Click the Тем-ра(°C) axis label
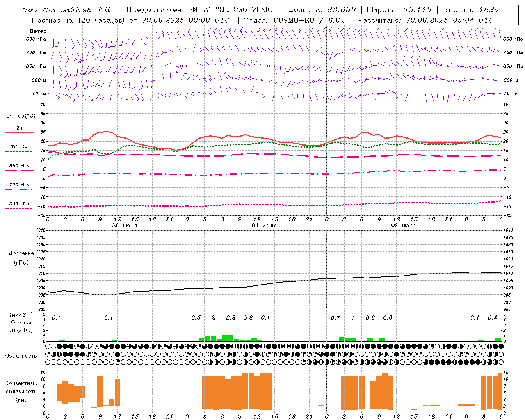This screenshot has height=420, width=525. click(19, 116)
